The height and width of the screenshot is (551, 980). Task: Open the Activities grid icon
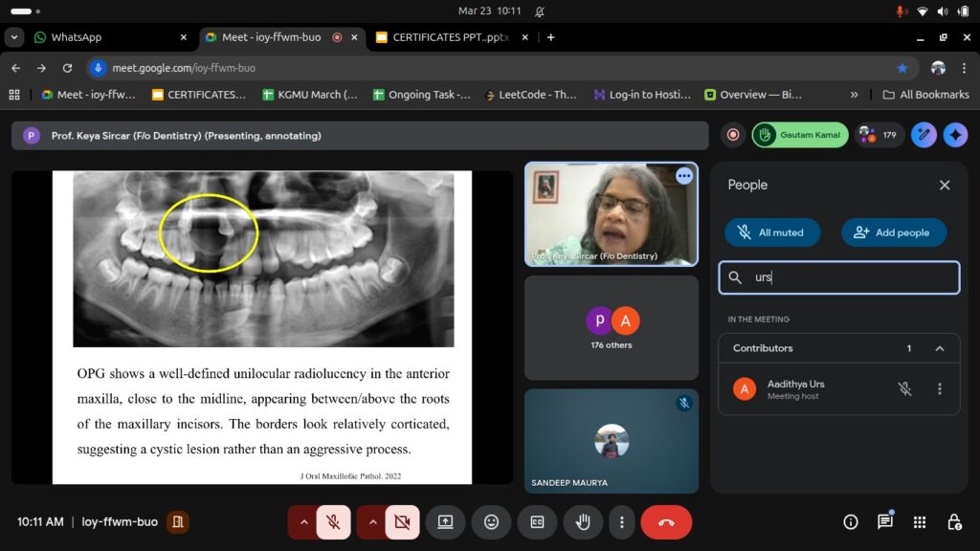919,522
